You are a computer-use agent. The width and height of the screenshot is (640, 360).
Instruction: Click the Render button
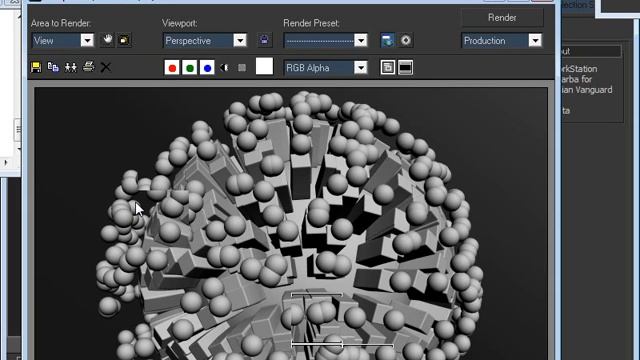click(502, 18)
